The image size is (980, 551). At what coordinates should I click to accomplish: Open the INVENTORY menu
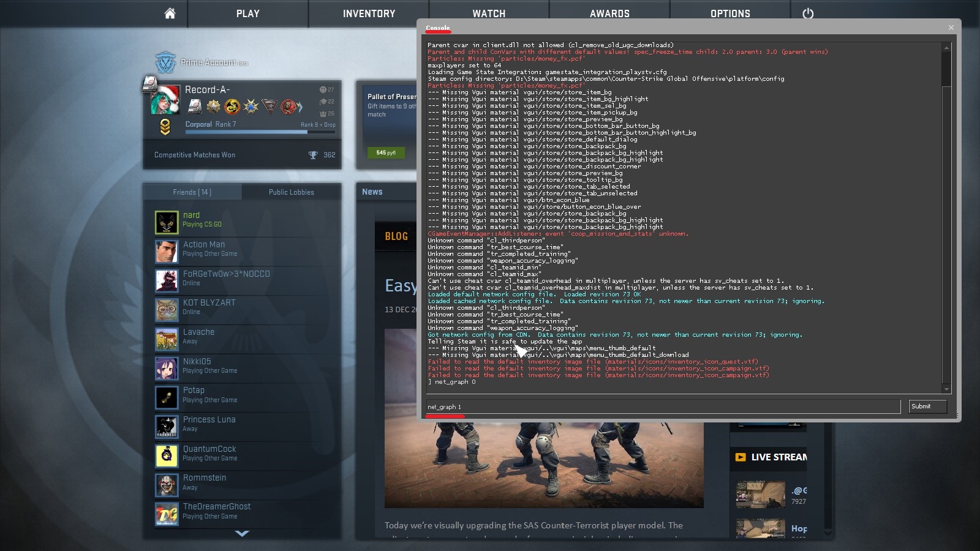[x=369, y=13]
